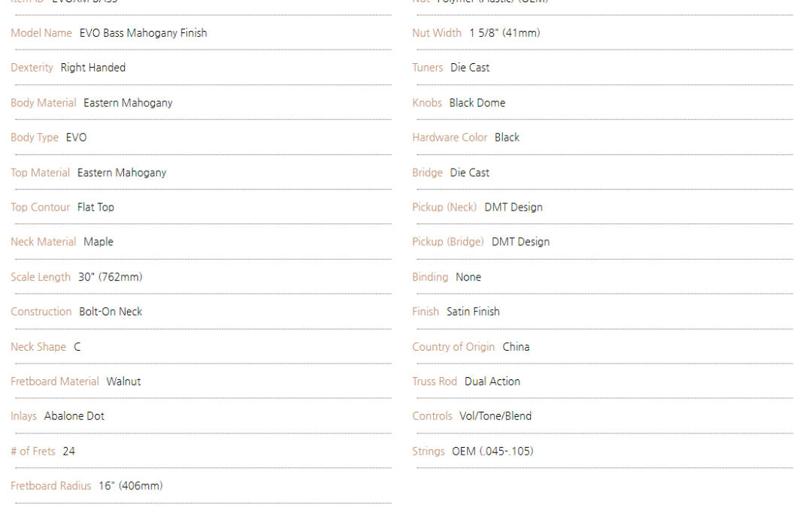Click the # of Frets label
Screen dimensions: 812x508
(33, 452)
